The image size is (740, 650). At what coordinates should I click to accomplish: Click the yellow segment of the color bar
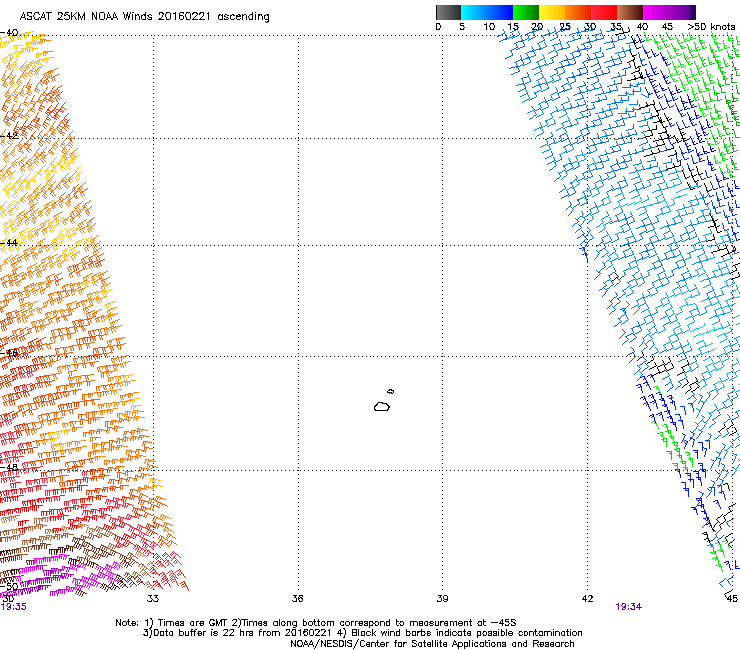[x=552, y=12]
